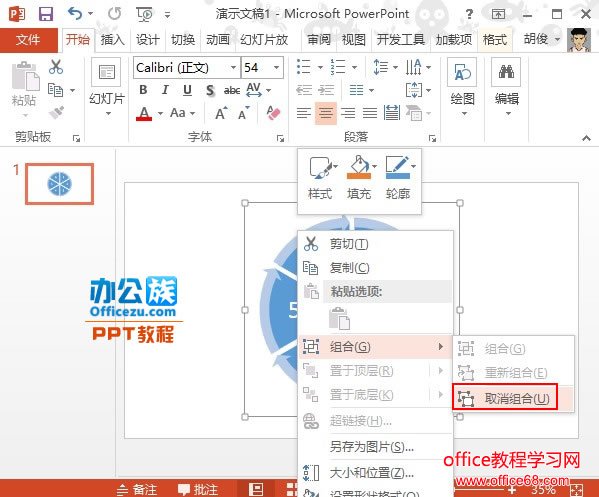Open Calibri font name combo box

coord(187,68)
